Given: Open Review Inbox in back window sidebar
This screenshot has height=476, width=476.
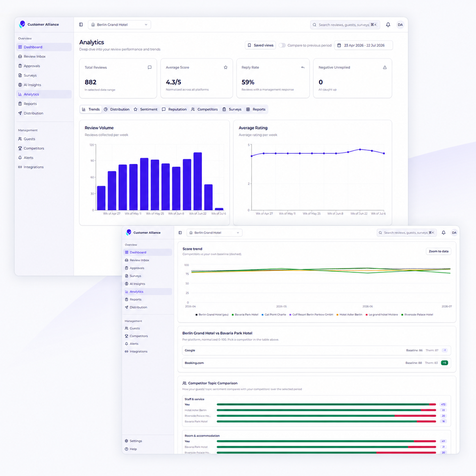Looking at the screenshot, I should click(44, 57).
